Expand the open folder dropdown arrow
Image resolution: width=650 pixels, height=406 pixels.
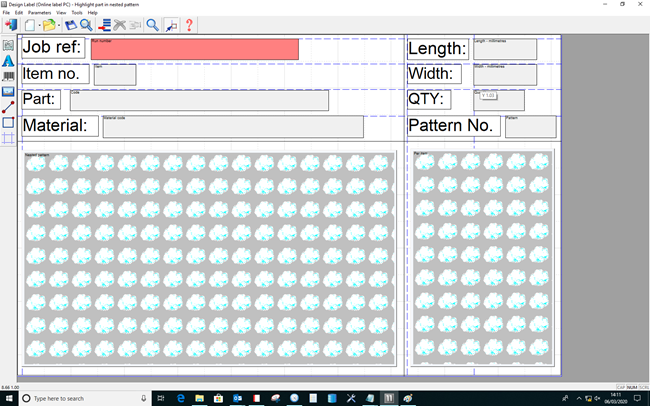tap(59, 25)
